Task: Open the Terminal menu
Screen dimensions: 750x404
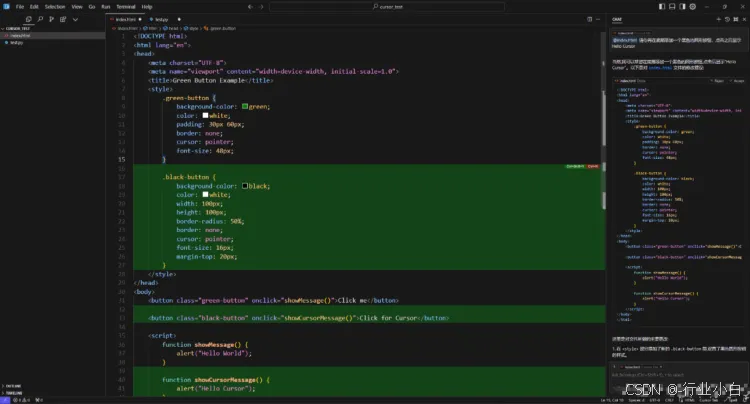Action: tap(126, 7)
